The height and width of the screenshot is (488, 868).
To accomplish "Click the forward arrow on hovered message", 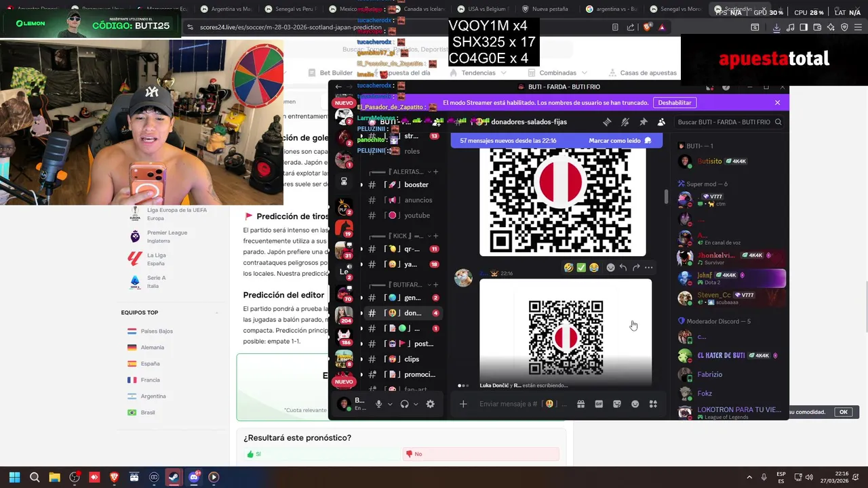I will (636, 268).
